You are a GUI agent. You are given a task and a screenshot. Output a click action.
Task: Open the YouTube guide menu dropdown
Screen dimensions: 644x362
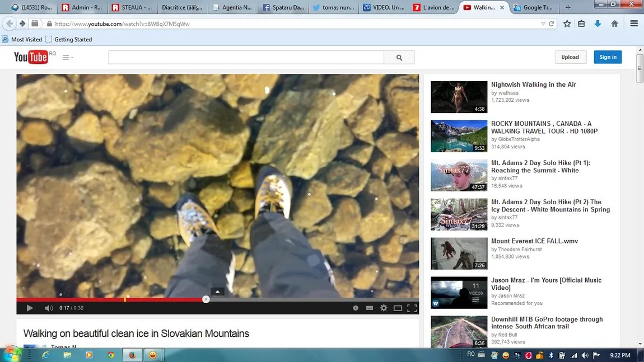point(68,58)
